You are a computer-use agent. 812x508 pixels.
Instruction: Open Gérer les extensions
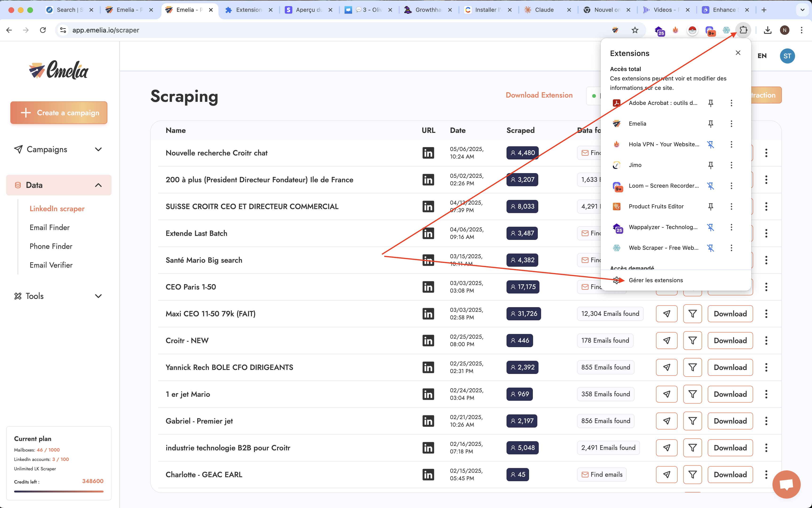[x=656, y=280]
